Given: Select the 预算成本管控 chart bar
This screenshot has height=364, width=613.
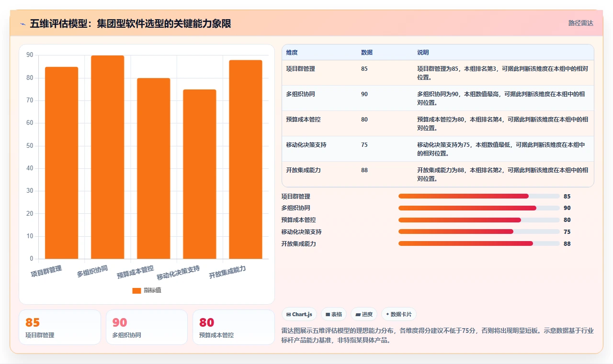Looking at the screenshot, I should pyautogui.click(x=153, y=168).
